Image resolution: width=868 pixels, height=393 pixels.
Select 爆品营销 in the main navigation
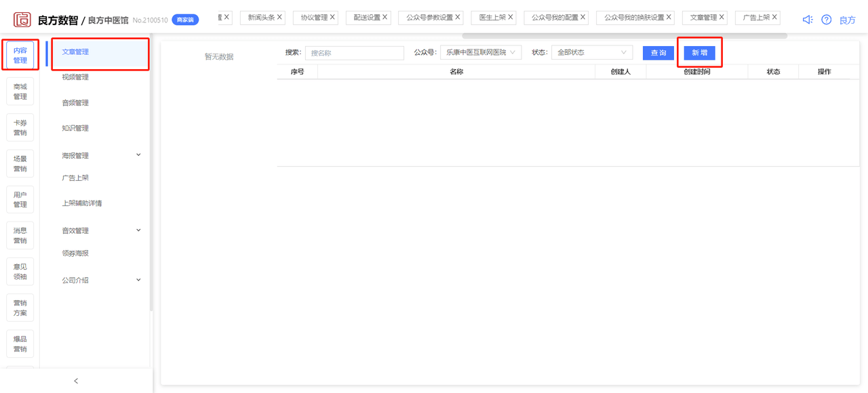(x=20, y=344)
